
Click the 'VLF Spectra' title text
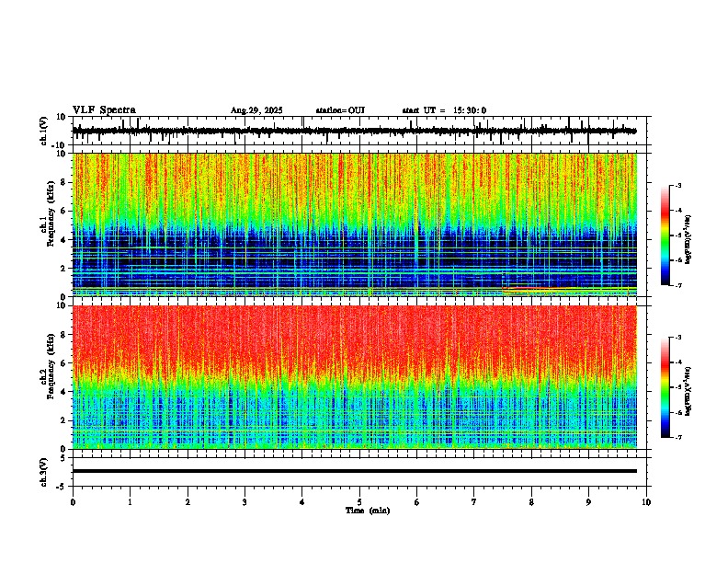point(104,110)
